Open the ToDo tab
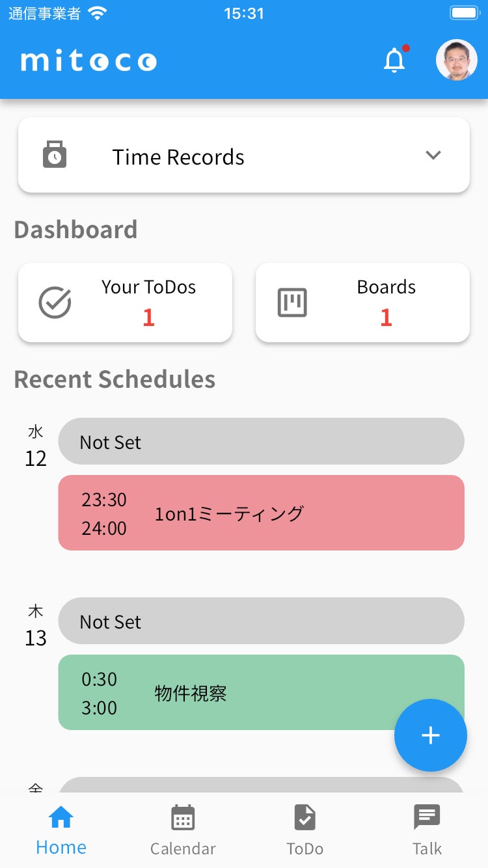 (305, 830)
